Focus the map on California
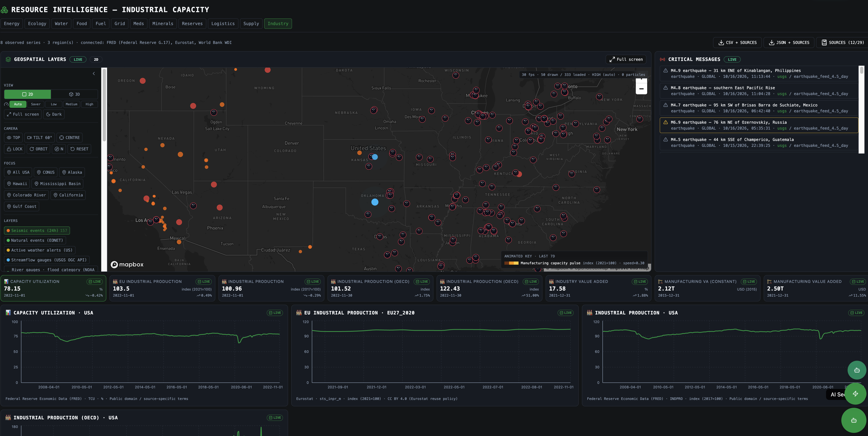 [x=68, y=195]
